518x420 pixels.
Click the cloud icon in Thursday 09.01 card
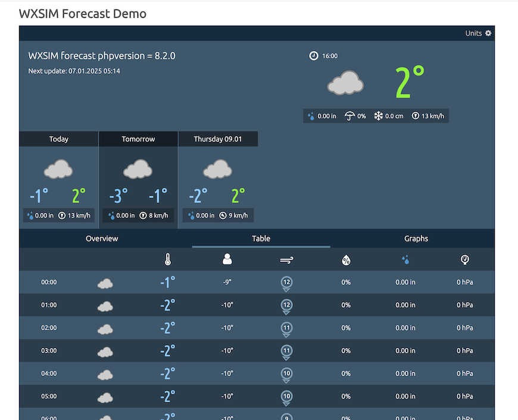218,169
